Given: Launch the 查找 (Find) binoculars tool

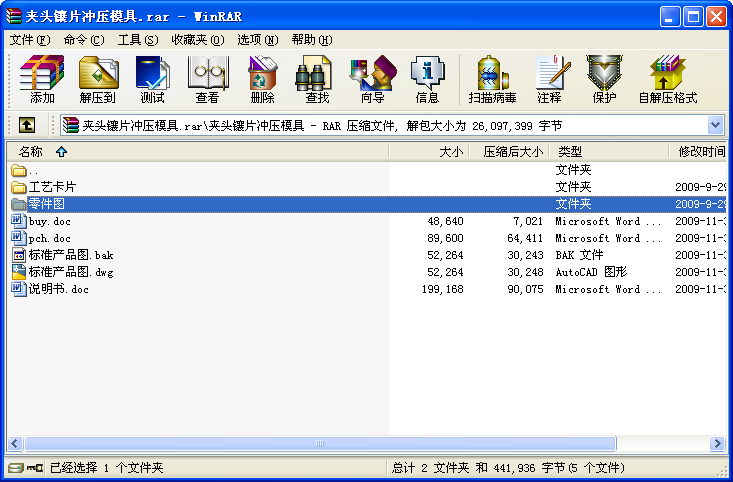Looking at the screenshot, I should pyautogui.click(x=317, y=79).
